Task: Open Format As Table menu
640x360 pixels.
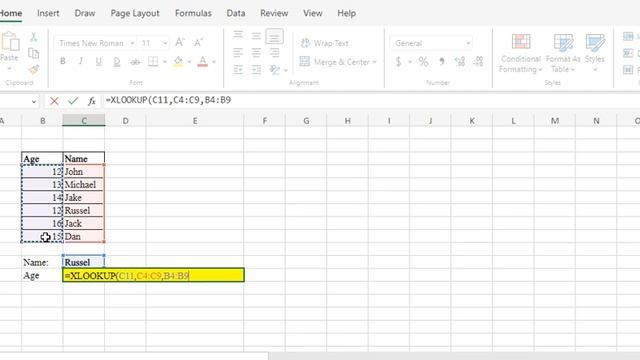Action: point(563,53)
